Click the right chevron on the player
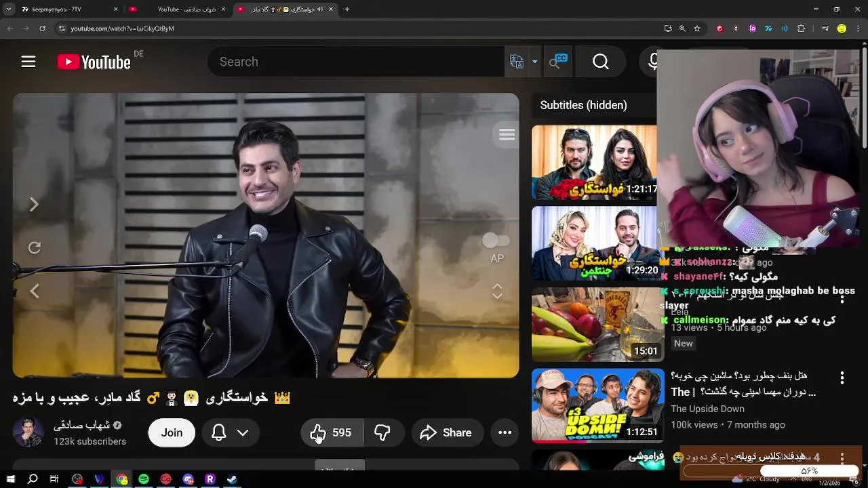The width and height of the screenshot is (868, 488). point(34,204)
